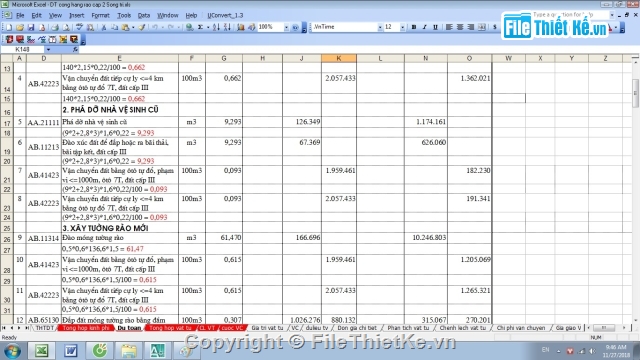Expand the Name Box dropdown arrow
This screenshot has width=640, height=360.
[x=48, y=49]
